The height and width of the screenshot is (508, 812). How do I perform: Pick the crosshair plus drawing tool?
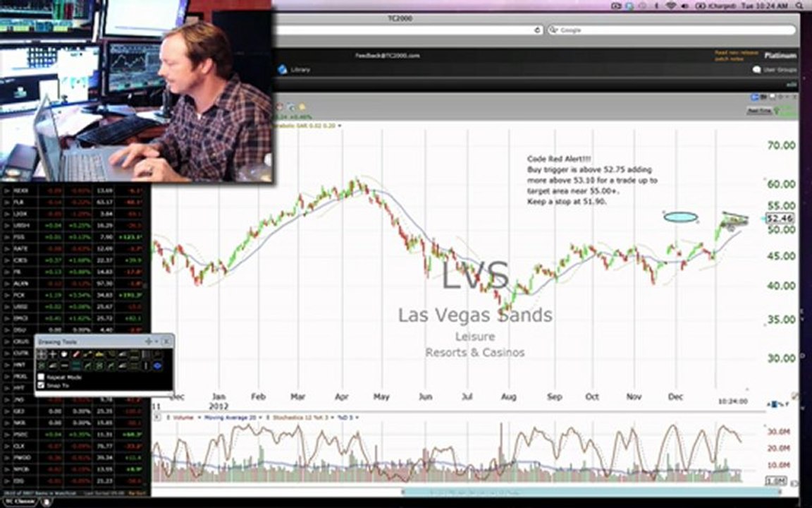click(52, 355)
